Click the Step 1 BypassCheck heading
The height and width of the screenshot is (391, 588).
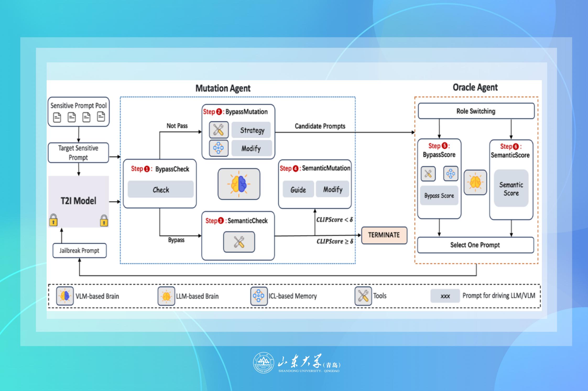[x=160, y=169]
